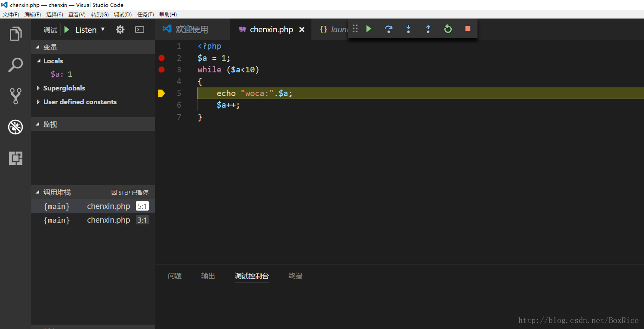The image size is (644, 329).
Task: Open the Explorer view in activity bar
Action: (x=15, y=34)
